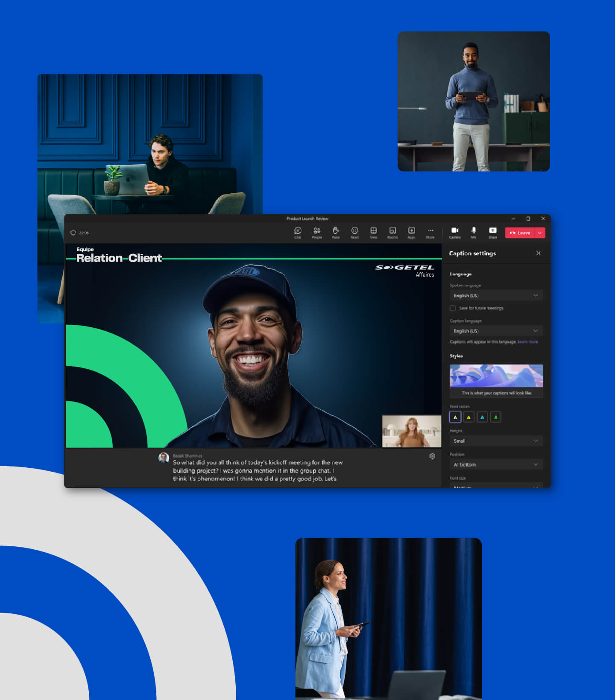Open the More options ellipsis menu
This screenshot has width=615, height=700.
click(x=430, y=232)
